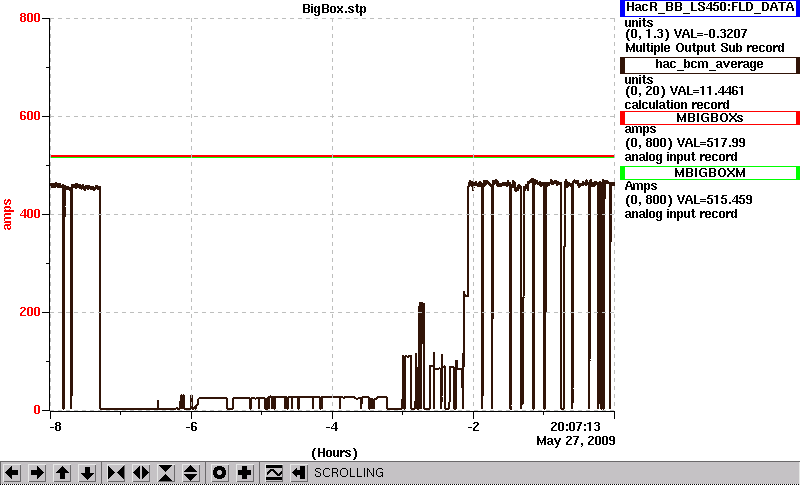The image size is (800, 485).
Task: Select the MBIGBOXs curve label
Action: point(710,118)
